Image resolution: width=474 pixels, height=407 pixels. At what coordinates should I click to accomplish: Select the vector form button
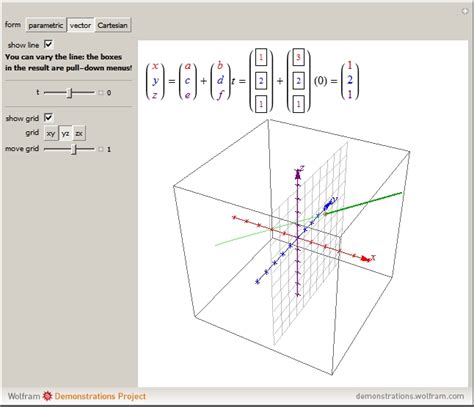80,25
